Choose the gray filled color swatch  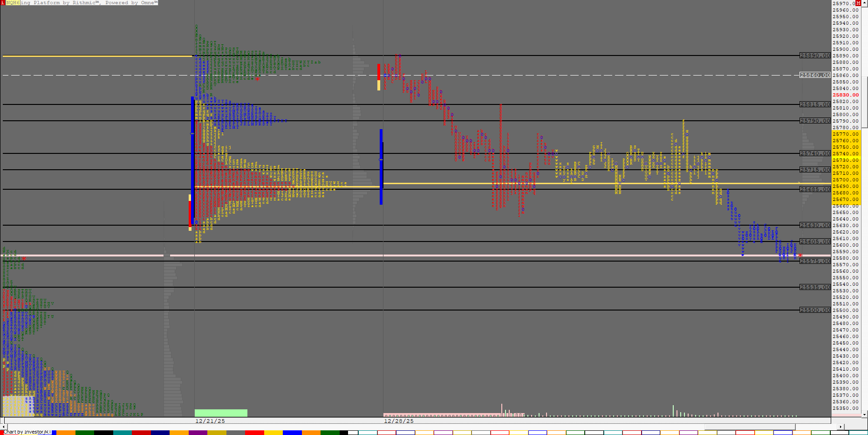point(236,433)
